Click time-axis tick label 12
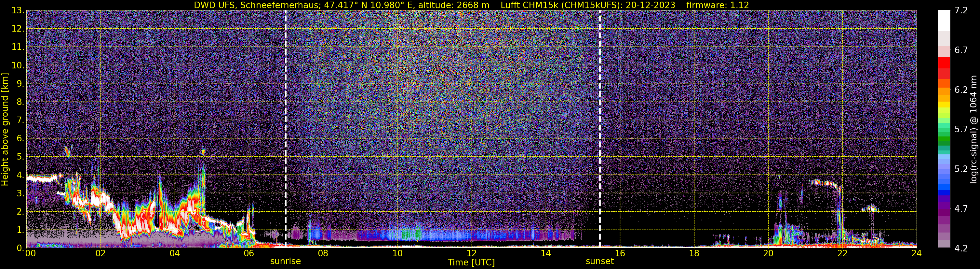The width and height of the screenshot is (980, 269). (471, 254)
